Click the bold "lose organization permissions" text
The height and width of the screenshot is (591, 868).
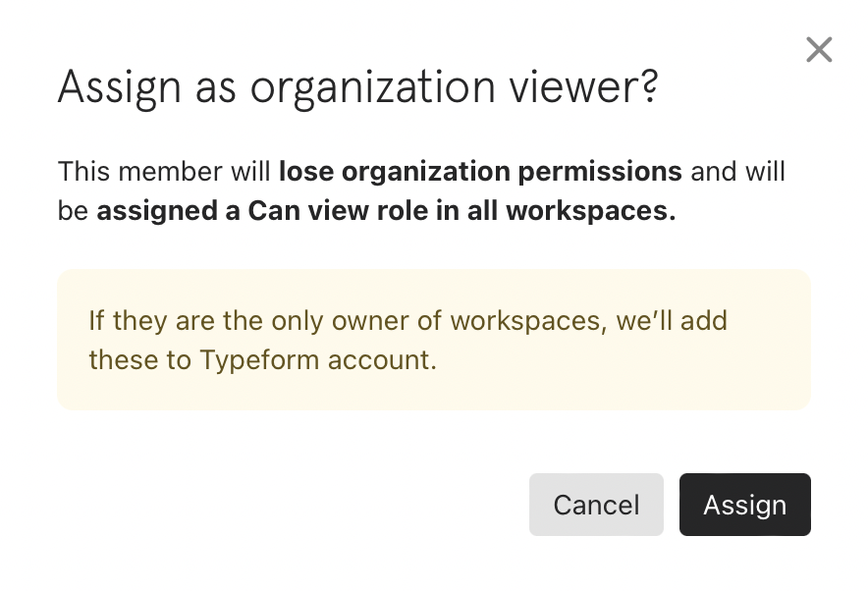[x=480, y=172]
